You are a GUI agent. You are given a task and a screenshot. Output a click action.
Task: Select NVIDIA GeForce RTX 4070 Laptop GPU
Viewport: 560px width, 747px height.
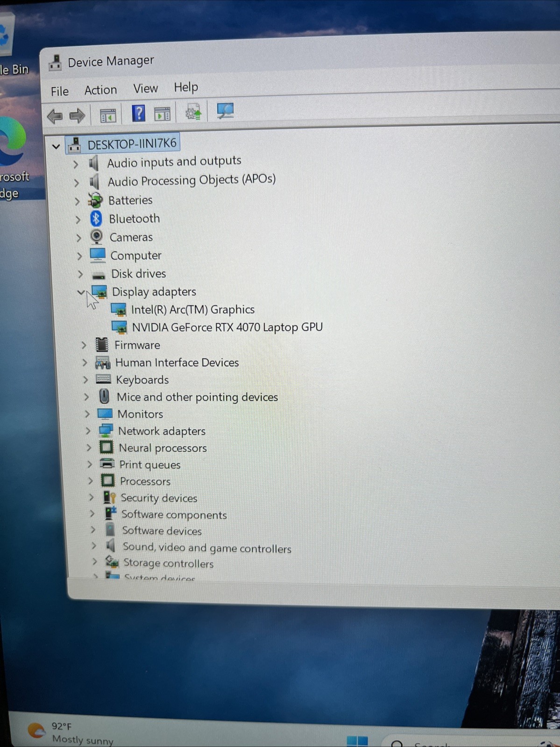coord(227,327)
